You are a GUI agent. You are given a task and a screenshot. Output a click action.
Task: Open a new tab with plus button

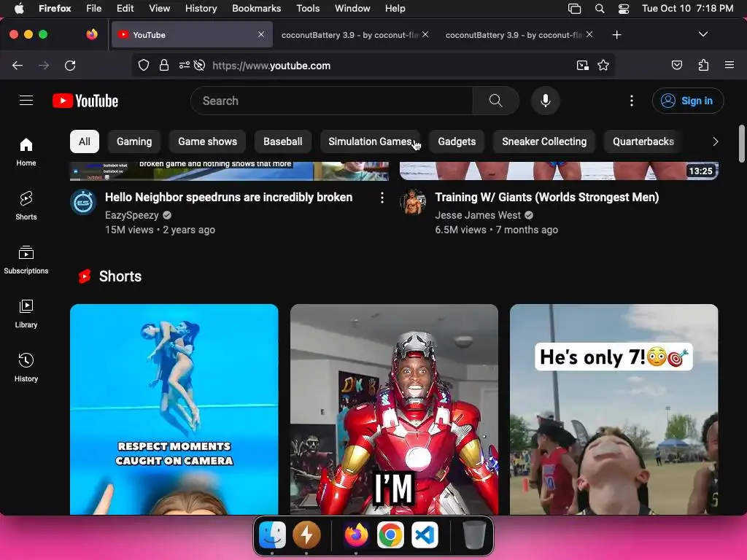coord(616,35)
